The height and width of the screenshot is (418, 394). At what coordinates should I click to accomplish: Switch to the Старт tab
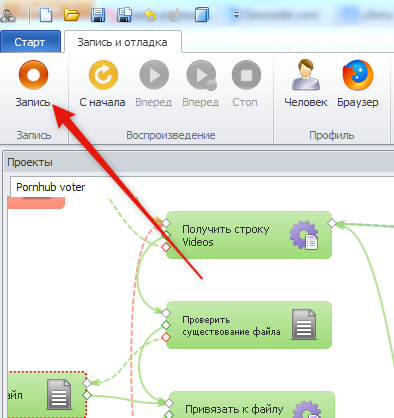click(30, 42)
